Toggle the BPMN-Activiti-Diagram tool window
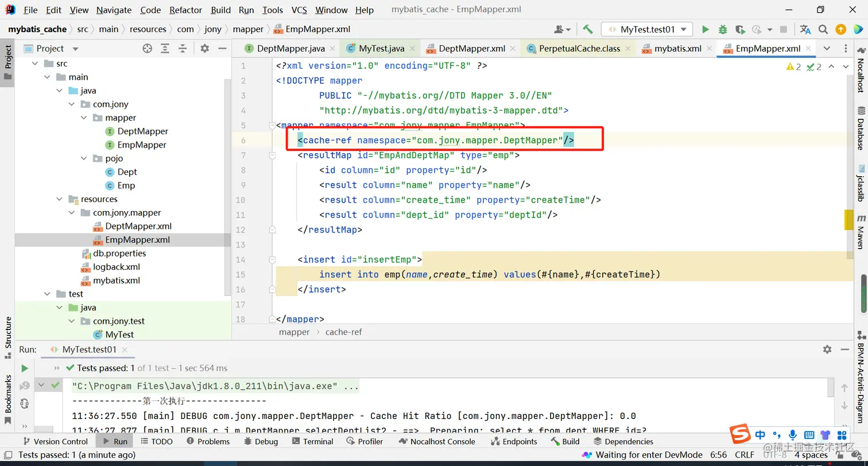The image size is (868, 466). click(861, 376)
